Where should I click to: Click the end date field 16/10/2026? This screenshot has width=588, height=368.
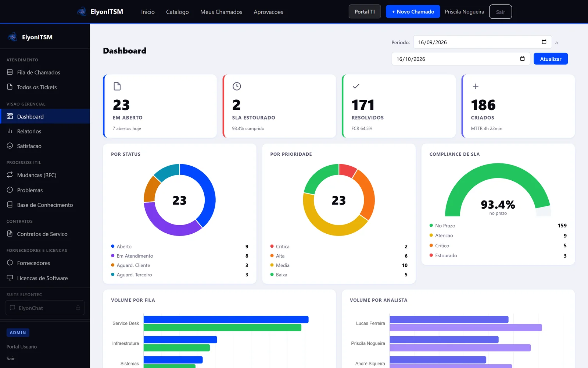tap(461, 59)
